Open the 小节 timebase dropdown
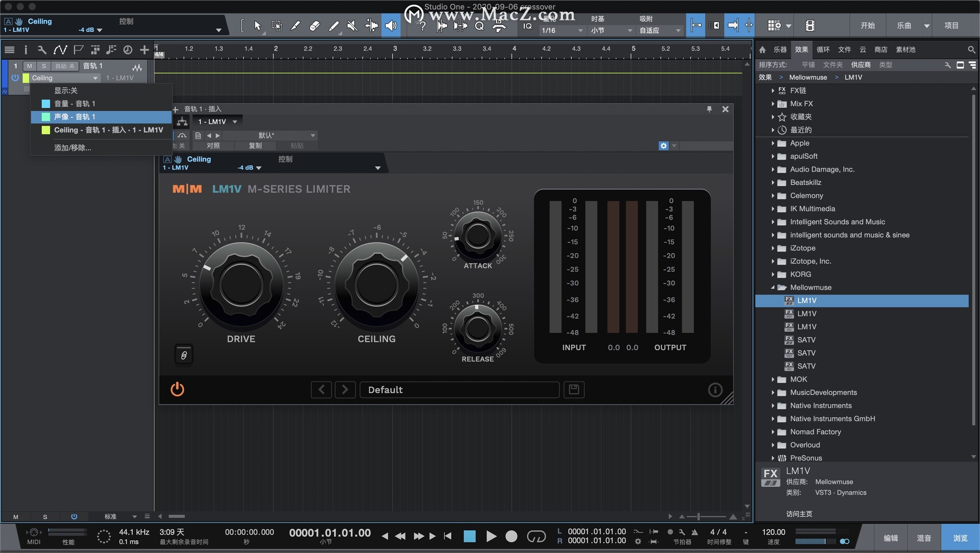The width and height of the screenshot is (980, 553). pos(611,31)
